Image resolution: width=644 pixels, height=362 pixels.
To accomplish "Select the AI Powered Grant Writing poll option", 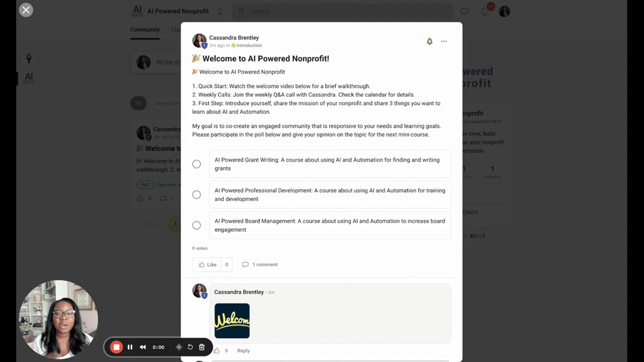I will click(196, 164).
